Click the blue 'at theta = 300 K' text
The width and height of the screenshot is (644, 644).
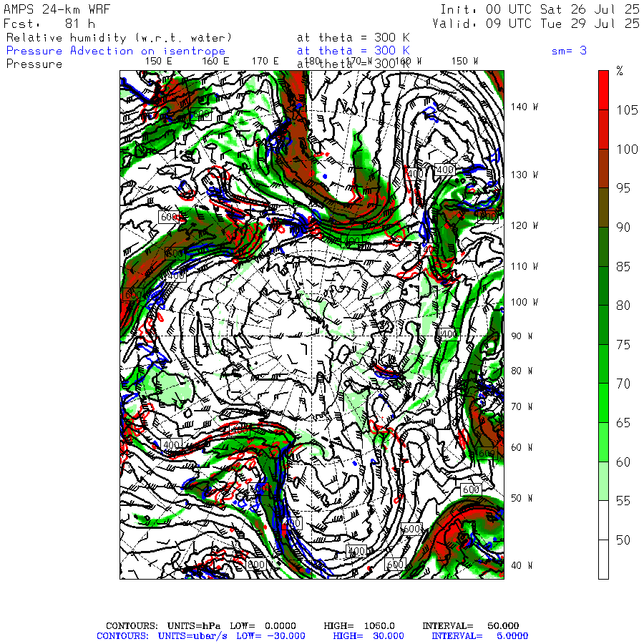coord(353,51)
